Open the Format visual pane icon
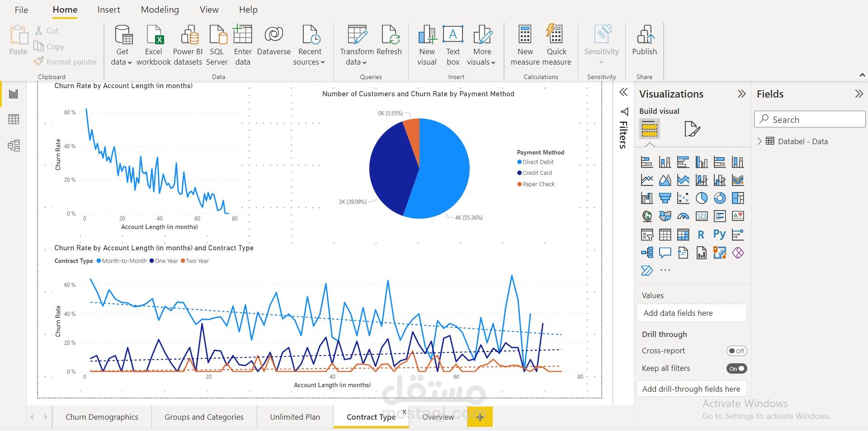The height and width of the screenshot is (431, 868). point(692,129)
